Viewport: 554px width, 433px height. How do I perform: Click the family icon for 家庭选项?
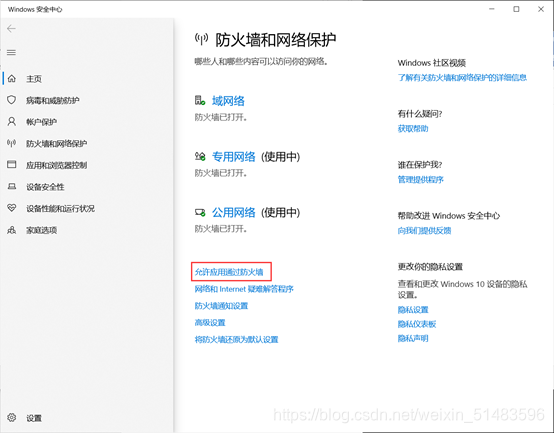point(12,230)
